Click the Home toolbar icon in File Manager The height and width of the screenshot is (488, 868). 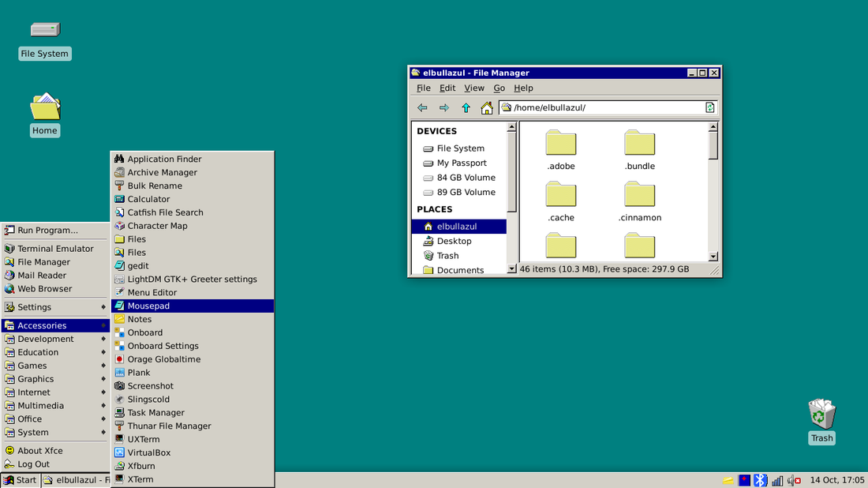pyautogui.click(x=485, y=107)
